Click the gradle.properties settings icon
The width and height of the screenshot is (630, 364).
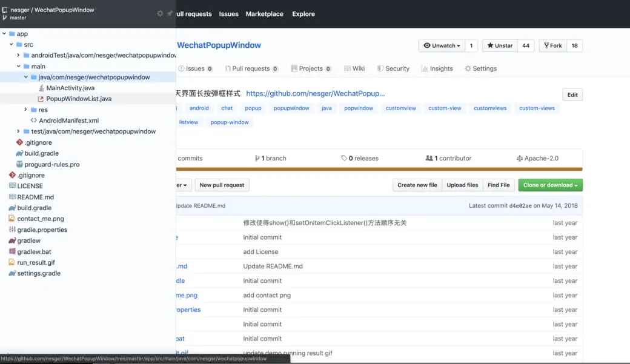coord(12,230)
